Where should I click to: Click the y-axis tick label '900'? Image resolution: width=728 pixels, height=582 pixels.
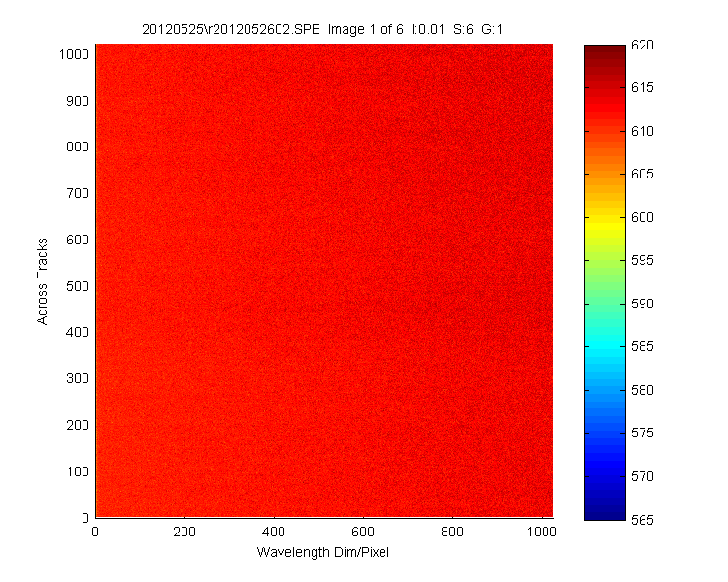click(78, 101)
